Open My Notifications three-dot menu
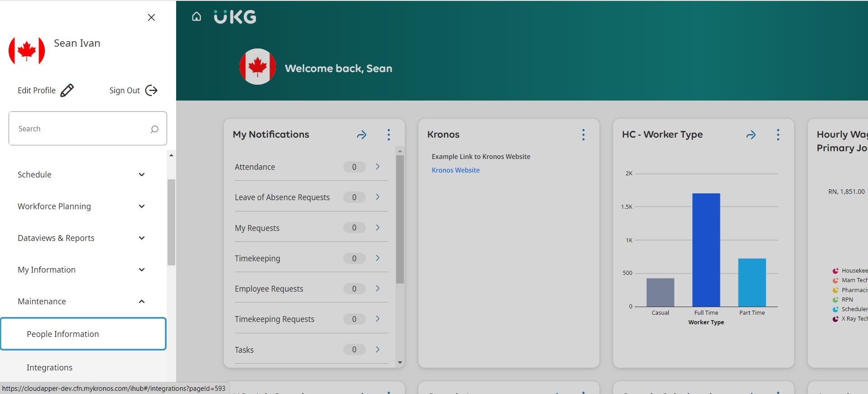Image resolution: width=868 pixels, height=394 pixels. 388,135
